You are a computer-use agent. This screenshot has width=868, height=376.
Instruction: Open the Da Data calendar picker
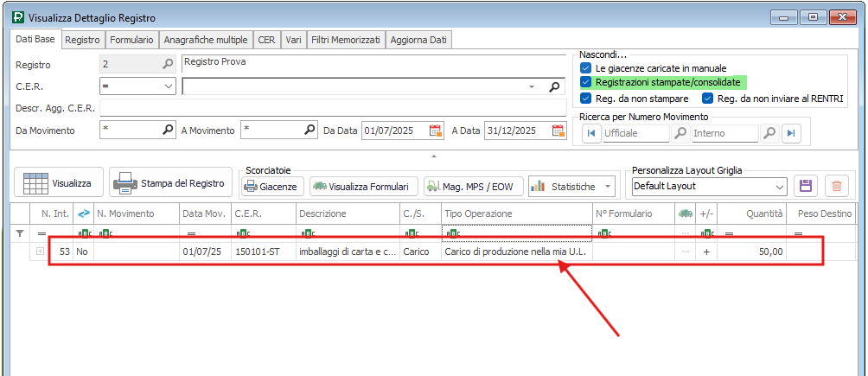tap(436, 131)
